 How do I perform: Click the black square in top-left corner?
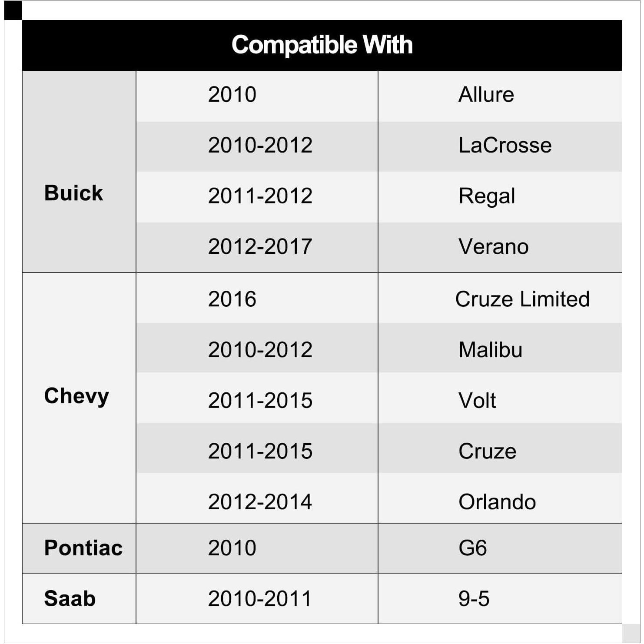[x=13, y=10]
